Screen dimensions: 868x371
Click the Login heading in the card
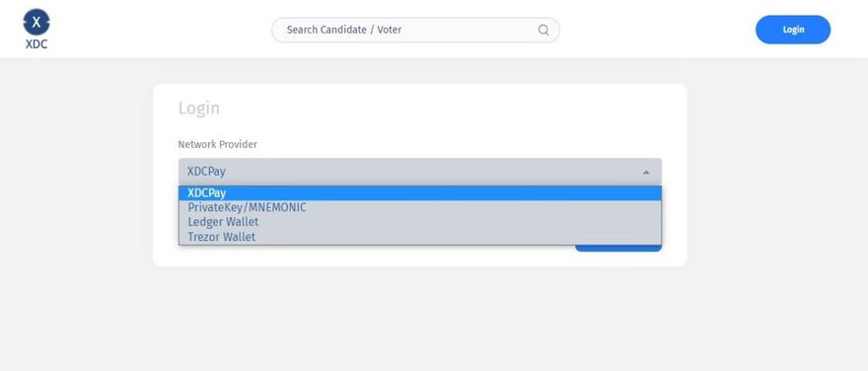click(x=198, y=108)
